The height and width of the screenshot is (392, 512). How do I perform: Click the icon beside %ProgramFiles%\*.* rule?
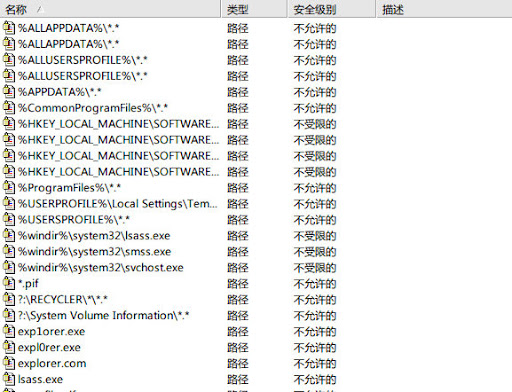tap(9, 187)
